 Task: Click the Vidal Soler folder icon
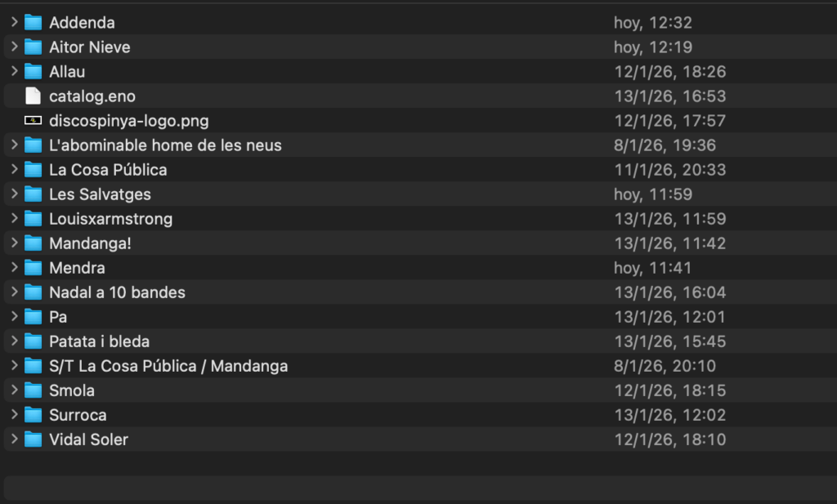pyautogui.click(x=33, y=439)
